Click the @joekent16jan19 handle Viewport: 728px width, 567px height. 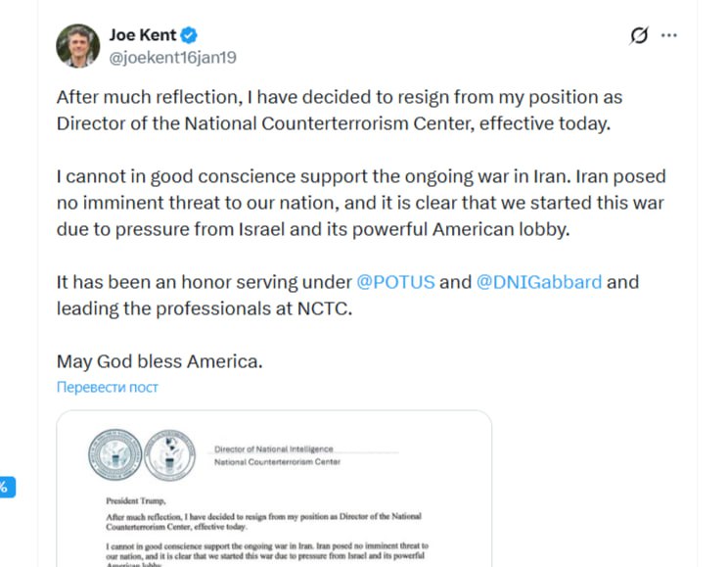click(x=172, y=58)
